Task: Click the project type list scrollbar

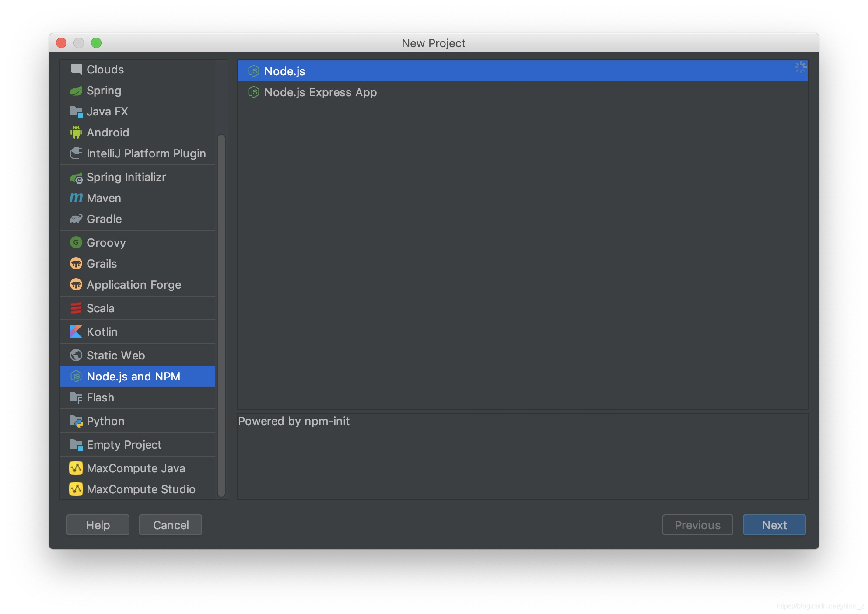Action: click(x=221, y=315)
